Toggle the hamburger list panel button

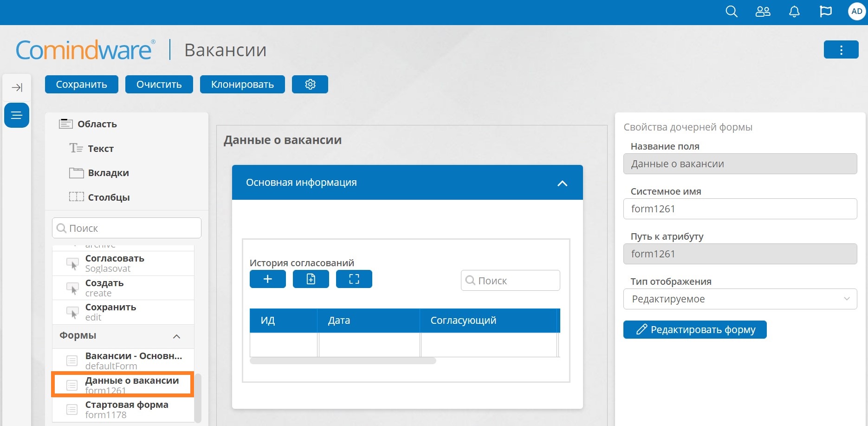pos(17,115)
